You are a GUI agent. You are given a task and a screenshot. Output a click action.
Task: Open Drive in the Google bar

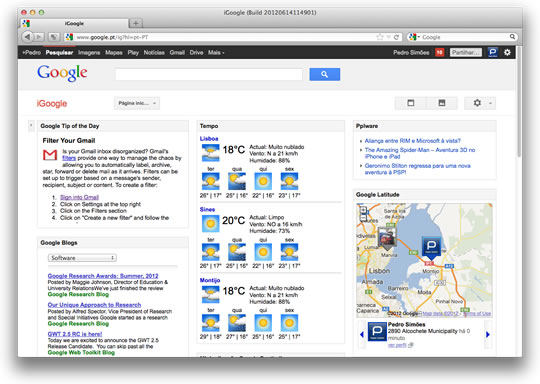pos(196,52)
